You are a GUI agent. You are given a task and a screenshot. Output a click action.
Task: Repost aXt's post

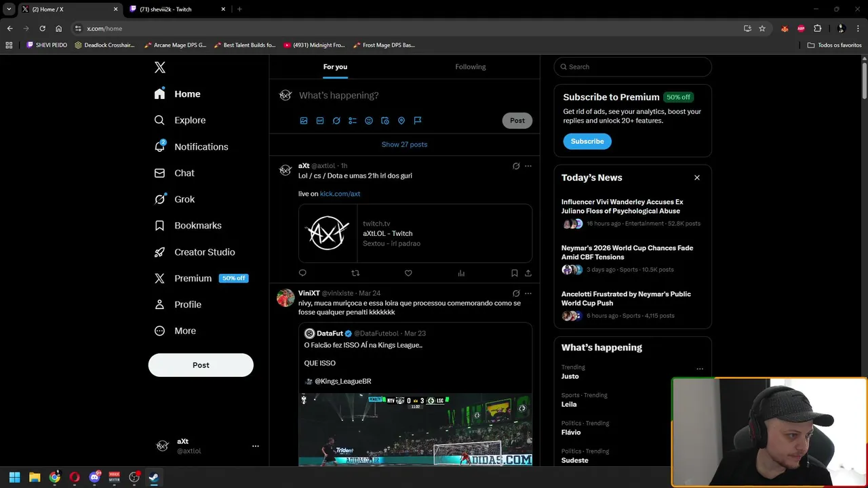[x=355, y=273]
